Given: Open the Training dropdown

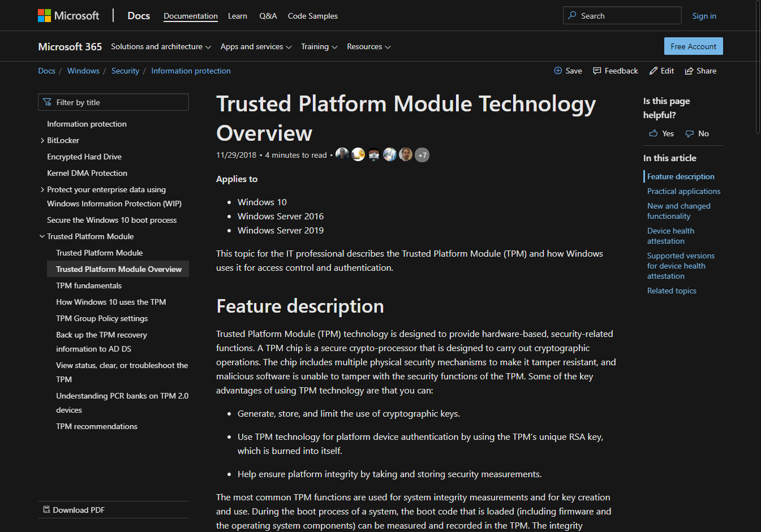Looking at the screenshot, I should click(319, 46).
